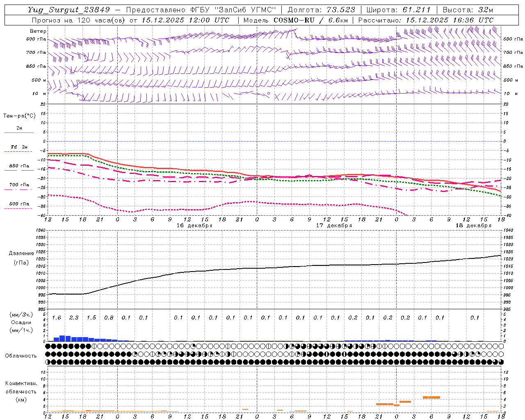This screenshot has height=420, width=525.
Task: Click the "Осадки" precipitation label
Action: tap(21, 322)
